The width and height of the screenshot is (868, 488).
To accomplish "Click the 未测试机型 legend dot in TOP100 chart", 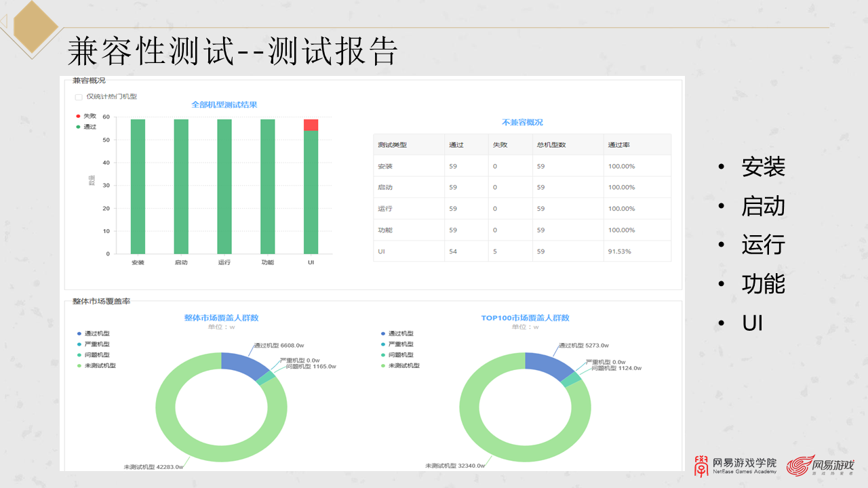I will pyautogui.click(x=384, y=365).
